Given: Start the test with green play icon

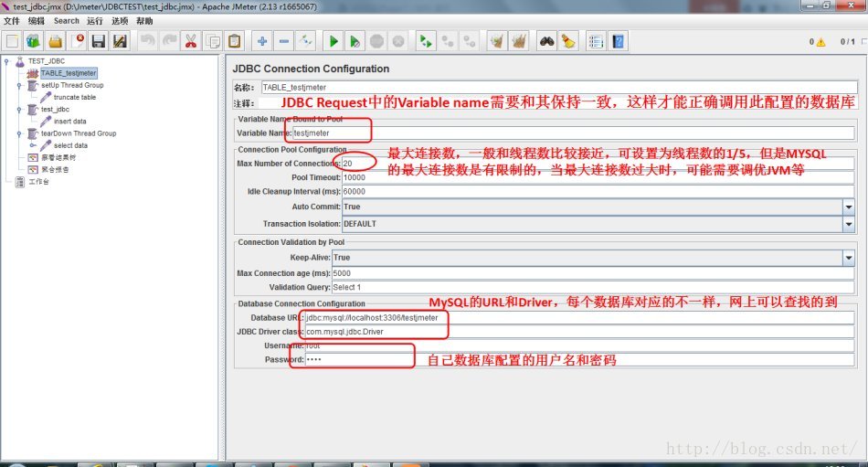Looking at the screenshot, I should 333,41.
